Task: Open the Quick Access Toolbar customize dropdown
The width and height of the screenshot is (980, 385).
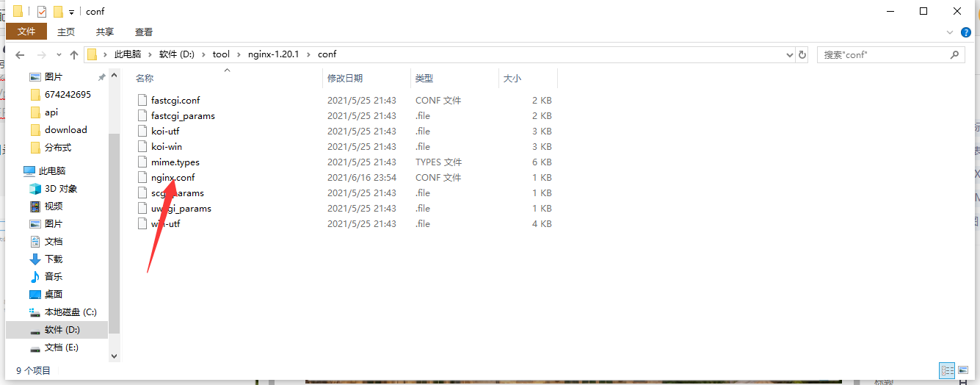Action: click(x=71, y=12)
